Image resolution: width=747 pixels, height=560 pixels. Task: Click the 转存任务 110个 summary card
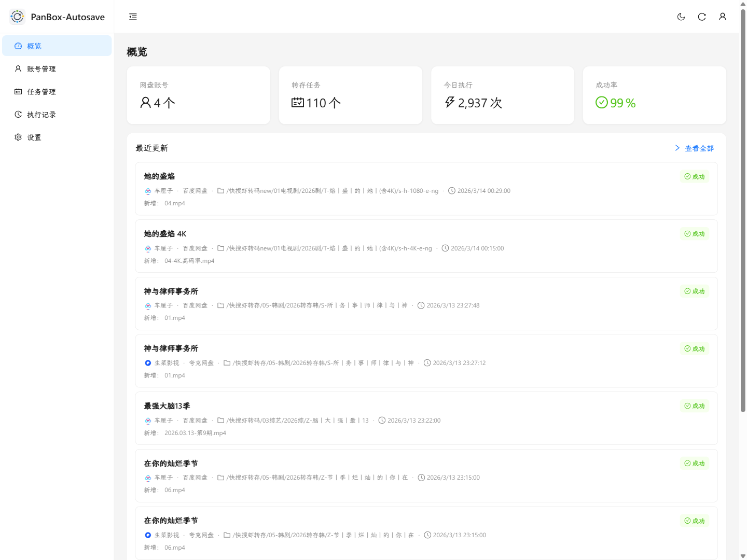click(350, 95)
